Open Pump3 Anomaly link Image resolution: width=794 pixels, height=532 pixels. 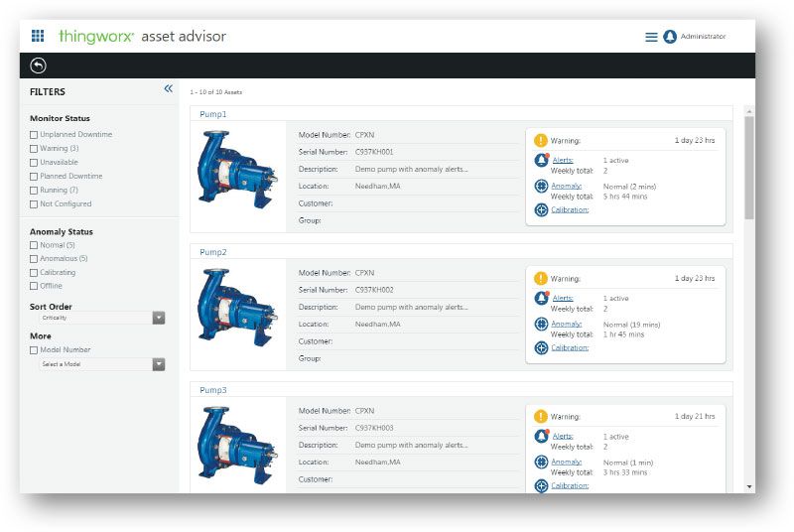[x=566, y=462]
